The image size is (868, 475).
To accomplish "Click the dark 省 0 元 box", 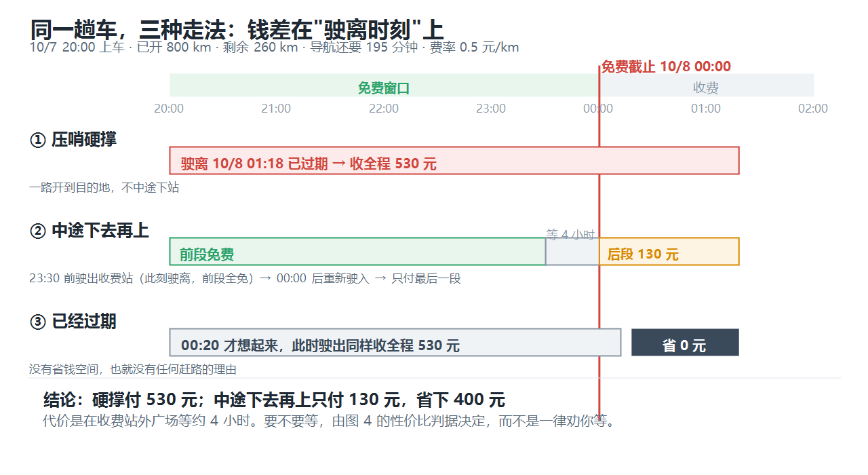I will [x=685, y=342].
